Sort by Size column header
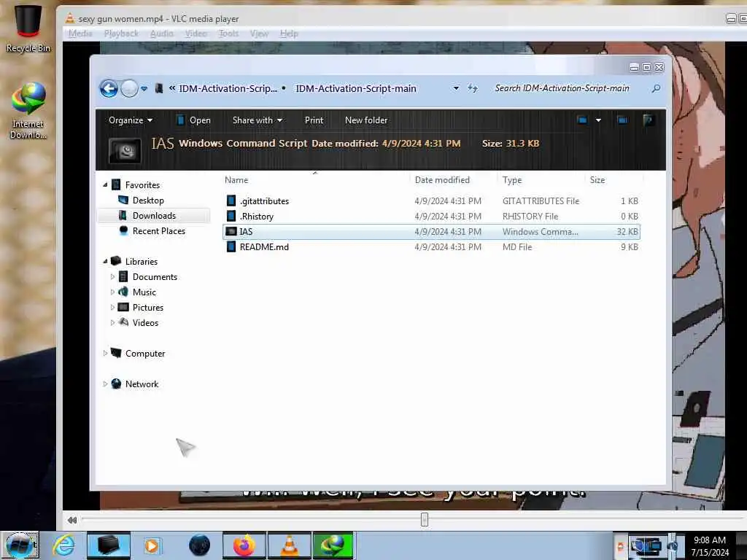Screen dimensions: 747x560 597,180
